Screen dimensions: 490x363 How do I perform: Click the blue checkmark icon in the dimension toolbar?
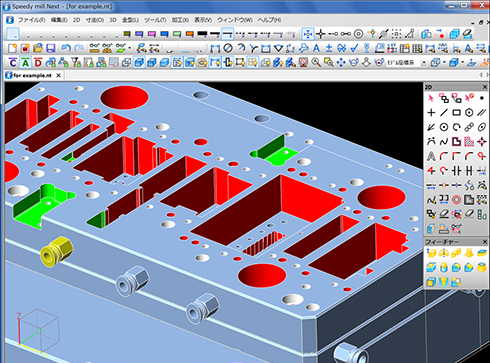pyautogui.click(x=354, y=49)
